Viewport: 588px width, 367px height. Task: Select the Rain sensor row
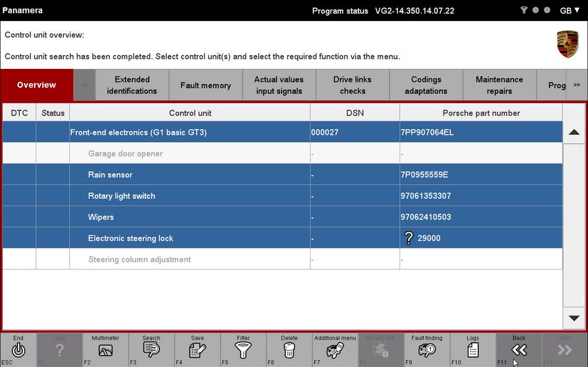(282, 174)
